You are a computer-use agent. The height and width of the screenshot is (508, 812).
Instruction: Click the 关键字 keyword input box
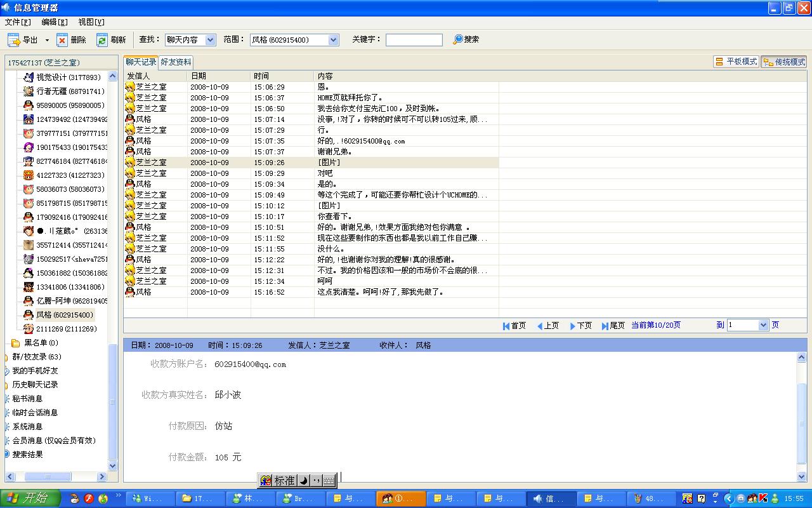(x=414, y=40)
